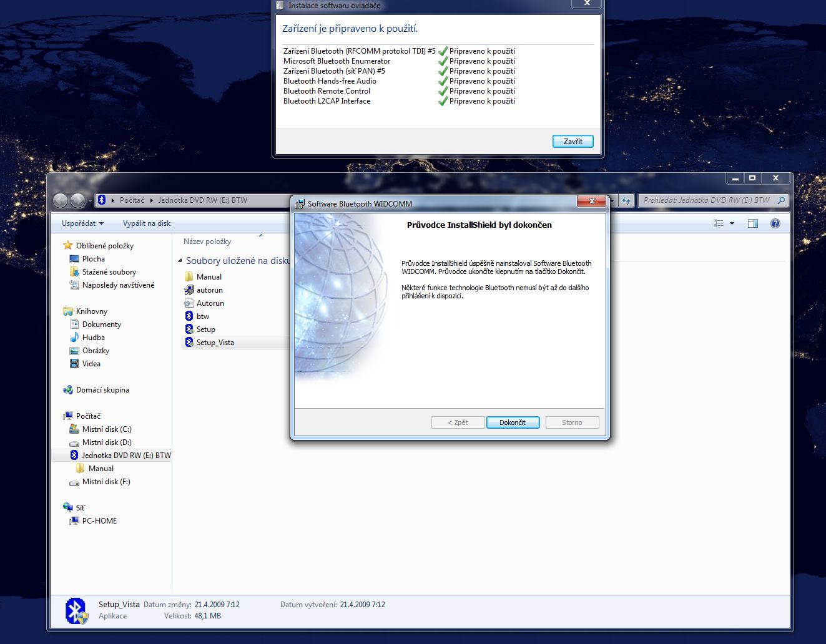Click the driver installation dialog title icon

click(280, 6)
